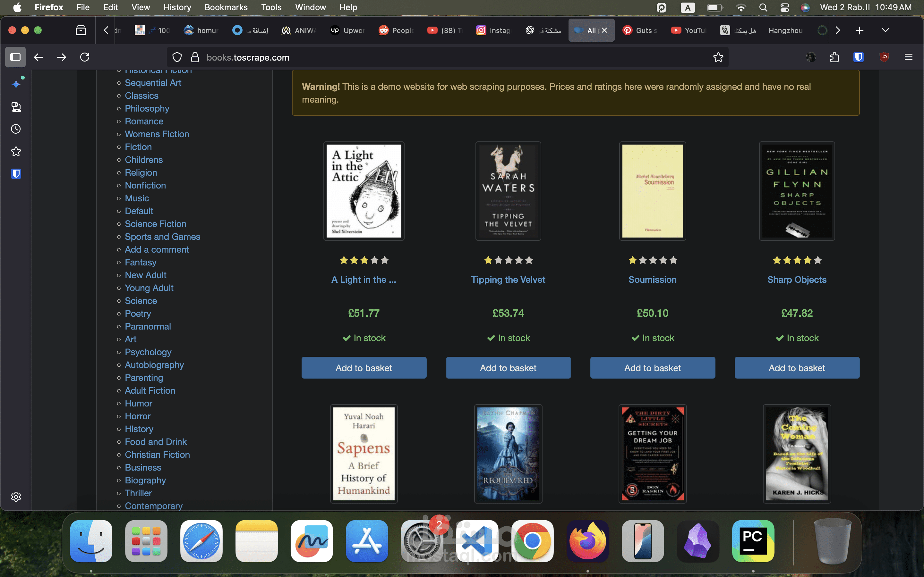Open AI chatbot sparkle in sidebar
This screenshot has height=577, width=924.
coord(16,84)
